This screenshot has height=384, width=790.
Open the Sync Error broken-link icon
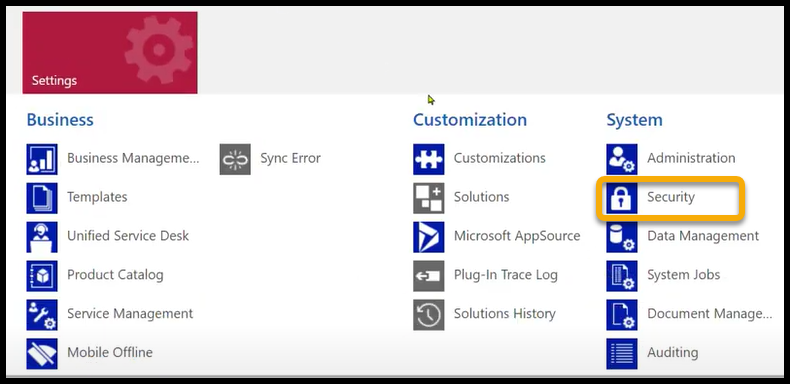[x=235, y=159]
